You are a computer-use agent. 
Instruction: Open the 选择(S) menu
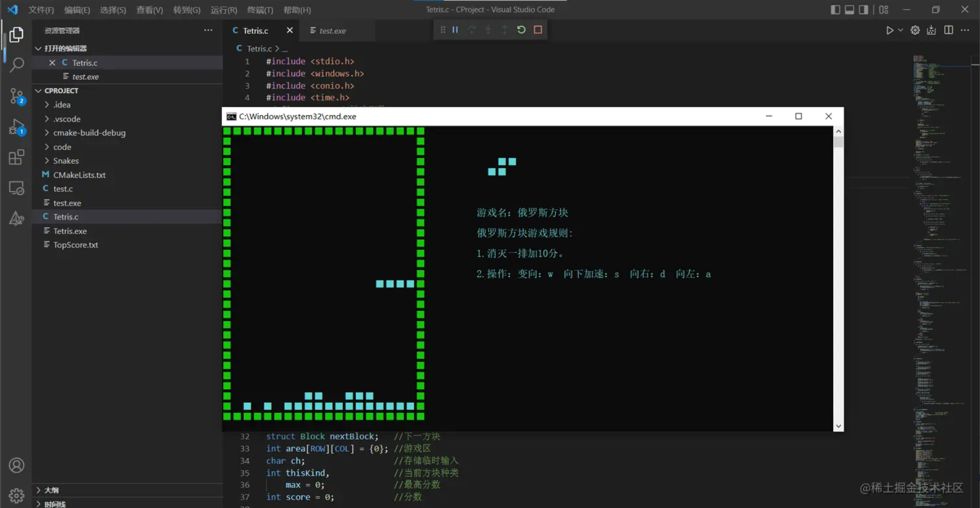coord(113,10)
